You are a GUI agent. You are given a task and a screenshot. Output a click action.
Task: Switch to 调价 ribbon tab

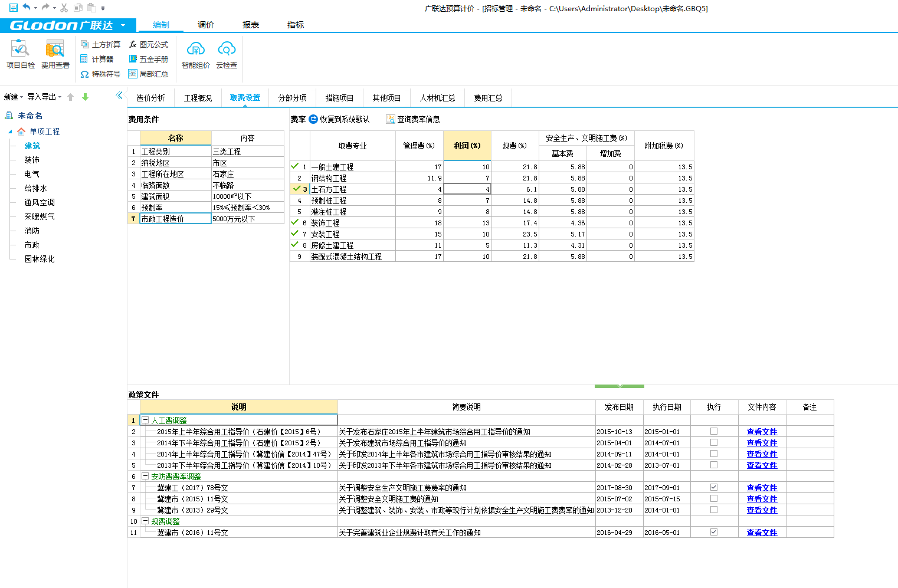(206, 25)
